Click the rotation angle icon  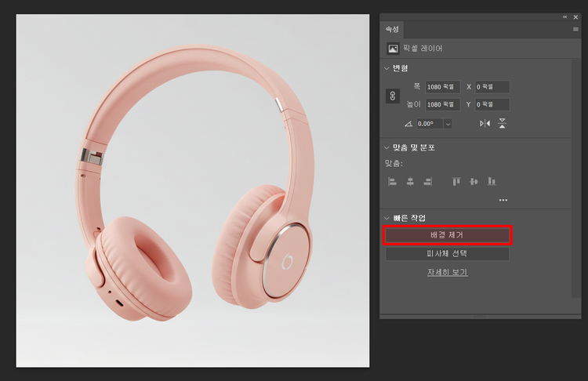408,124
